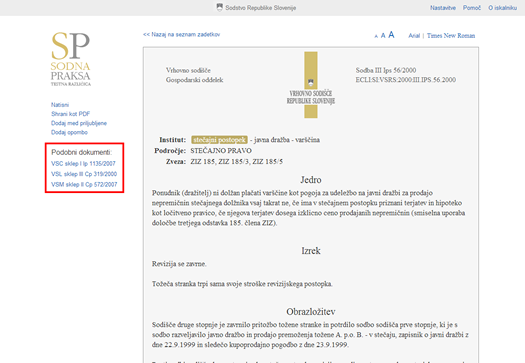Image resolution: width=525 pixels, height=363 pixels.
Task: Click the Sodba III Ips 56/2000 text
Action: (x=386, y=70)
